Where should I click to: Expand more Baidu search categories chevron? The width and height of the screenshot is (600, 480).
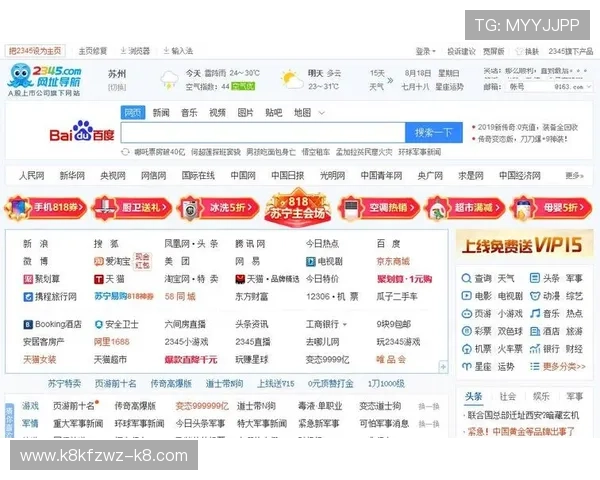pos(321,113)
